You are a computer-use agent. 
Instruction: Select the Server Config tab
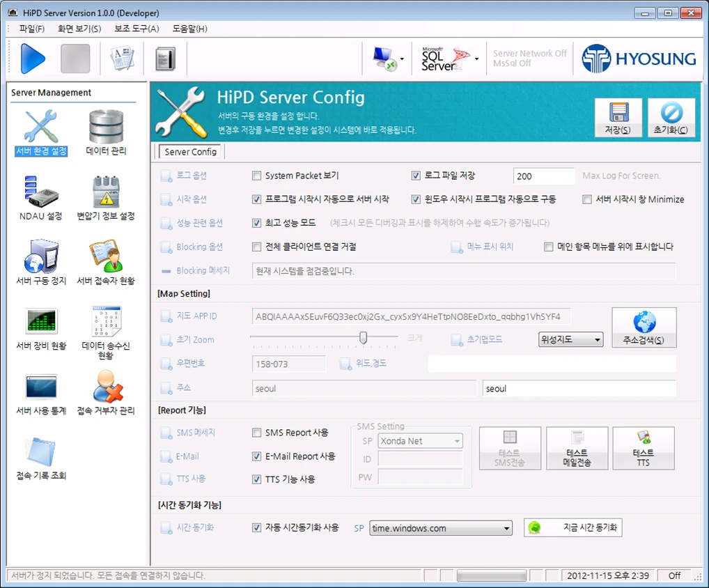tap(190, 152)
